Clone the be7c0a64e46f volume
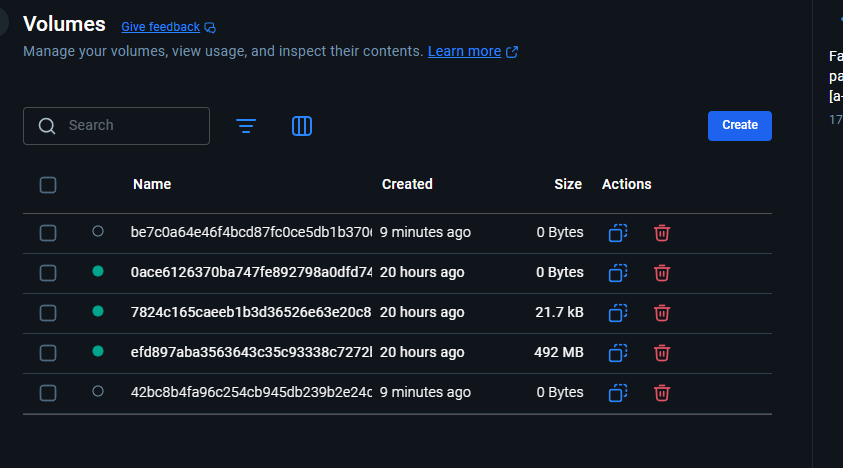 pos(618,233)
